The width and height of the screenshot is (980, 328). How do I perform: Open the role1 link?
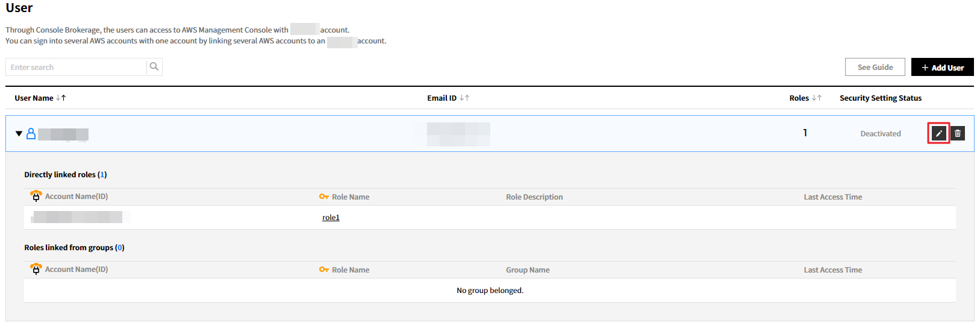tap(331, 218)
